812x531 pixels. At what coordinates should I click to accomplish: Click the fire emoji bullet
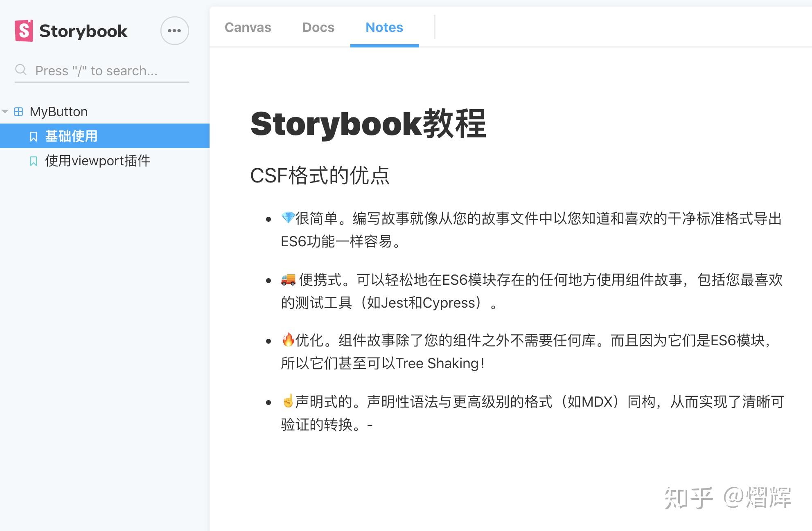tap(288, 340)
